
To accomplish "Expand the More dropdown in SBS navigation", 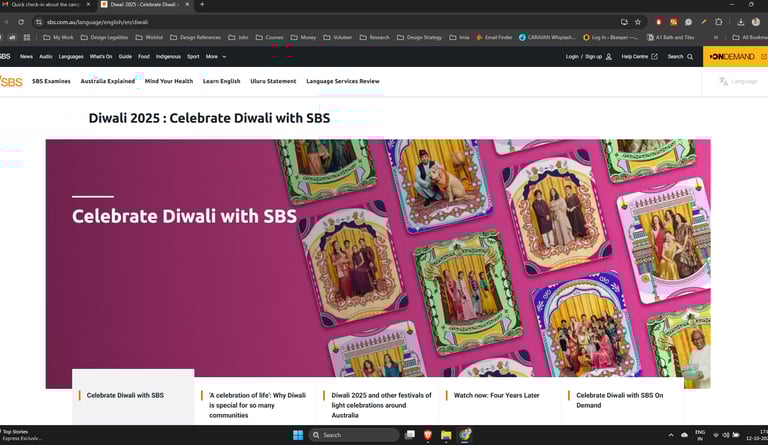I will 216,57.
